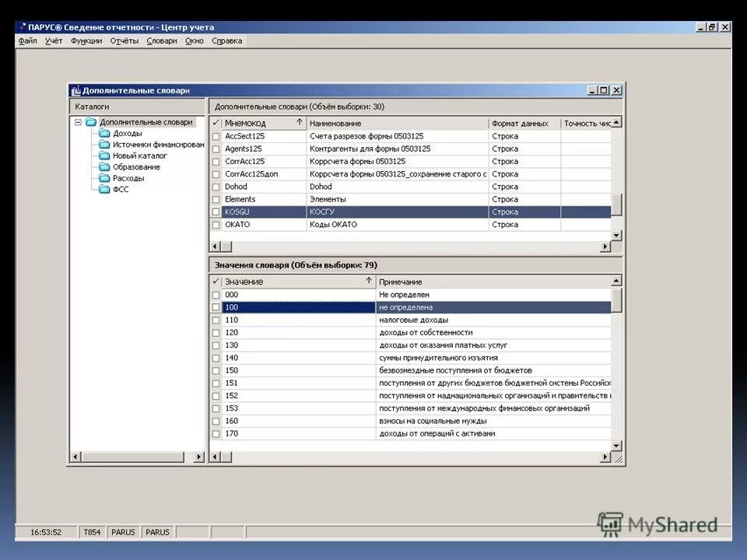Viewport: 747px width, 560px height.
Task: Click scroll-up arrow of dictionaries list
Action: point(616,123)
